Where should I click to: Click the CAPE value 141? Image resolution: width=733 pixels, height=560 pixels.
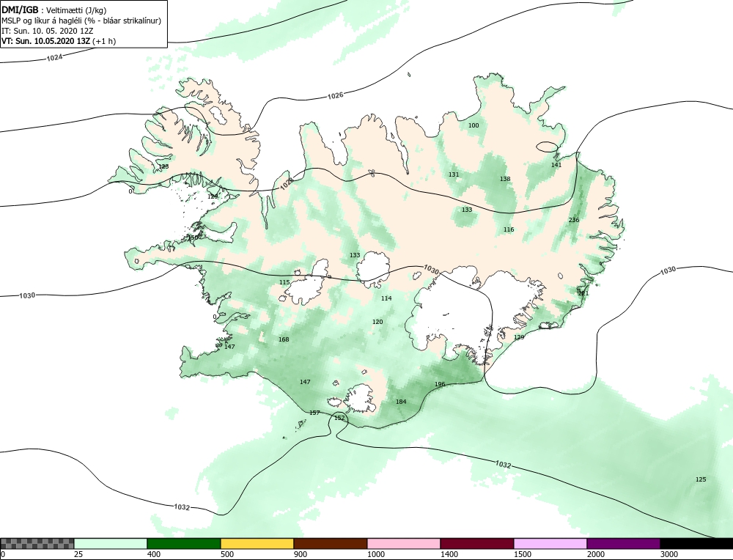point(556,164)
